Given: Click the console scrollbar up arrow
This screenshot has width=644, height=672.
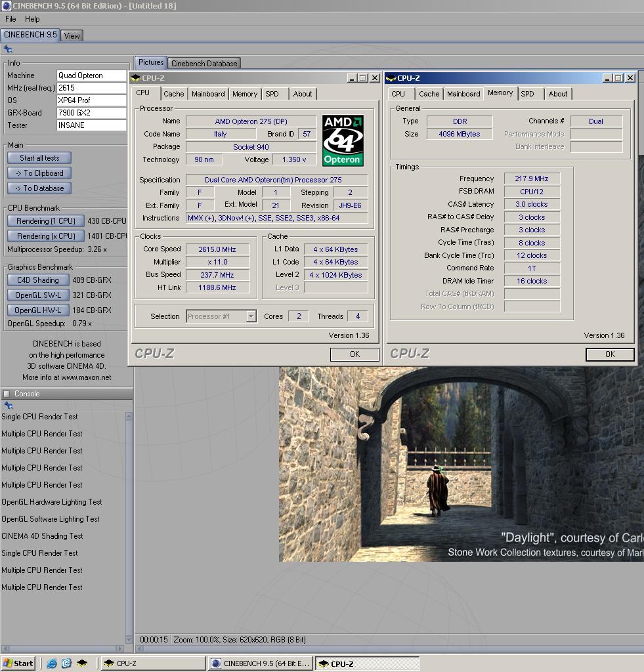Looking at the screenshot, I should click(x=129, y=417).
